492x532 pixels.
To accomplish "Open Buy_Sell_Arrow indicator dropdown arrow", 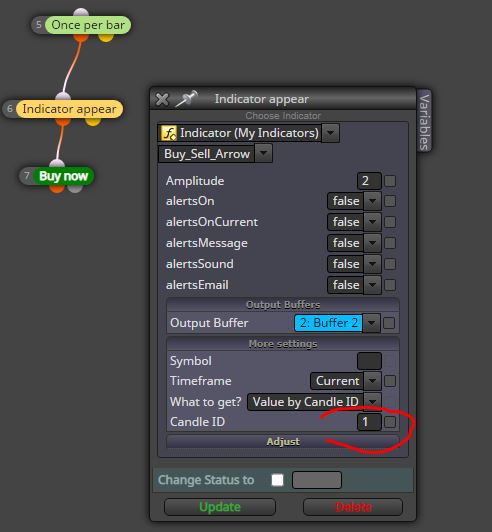I will click(x=263, y=153).
